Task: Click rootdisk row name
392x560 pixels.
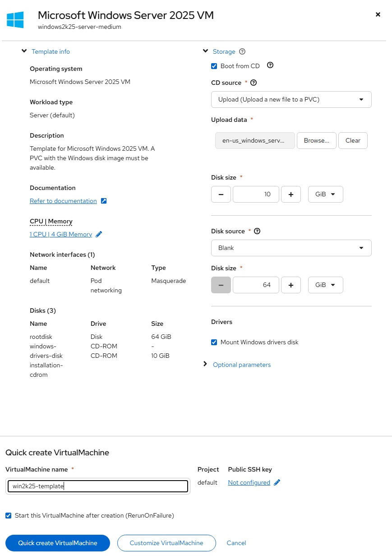Action: pyautogui.click(x=42, y=337)
